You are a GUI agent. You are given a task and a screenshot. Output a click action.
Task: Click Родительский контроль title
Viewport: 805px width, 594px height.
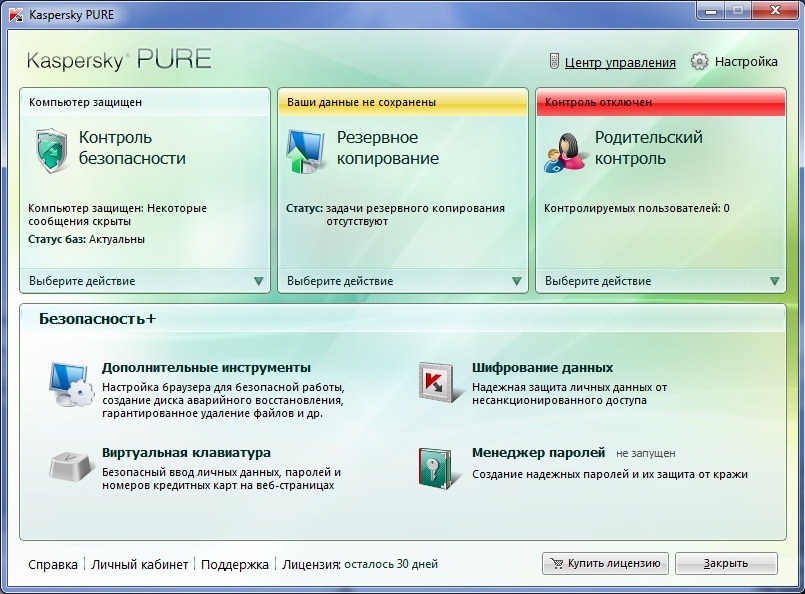pos(648,148)
